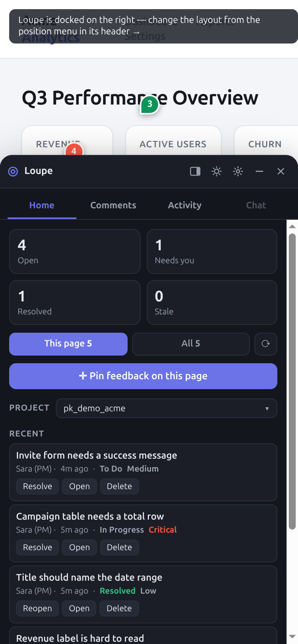Toggle the light theme sun icon in Loupe header
This screenshot has width=298, height=644.
coord(217,171)
